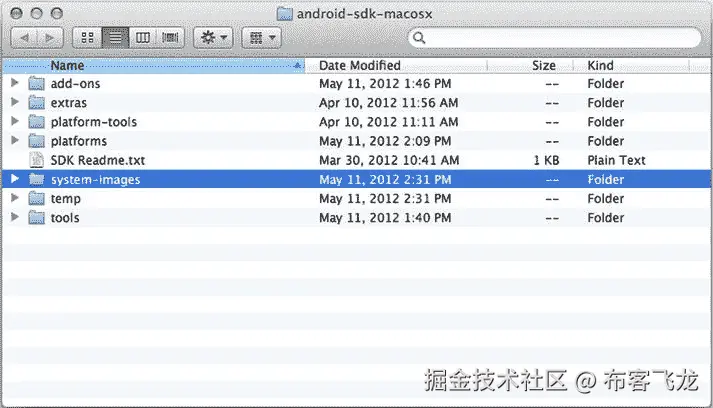The width and height of the screenshot is (713, 408).
Task: Select the temp folder name
Action: click(65, 199)
